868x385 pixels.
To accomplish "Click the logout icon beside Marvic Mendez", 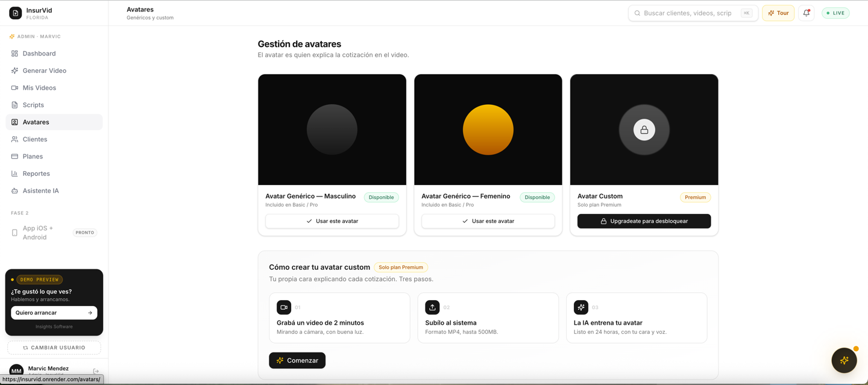I will [96, 371].
